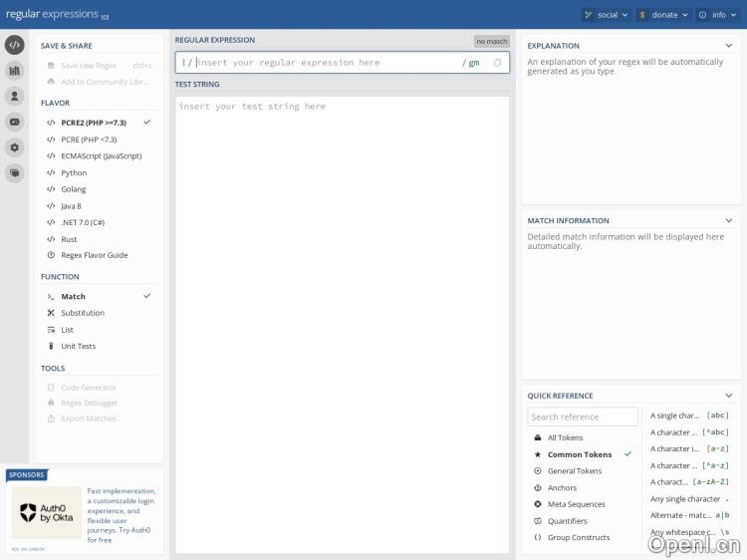The width and height of the screenshot is (747, 560).
Task: Open the community library sidebar icon
Action: [x=14, y=71]
